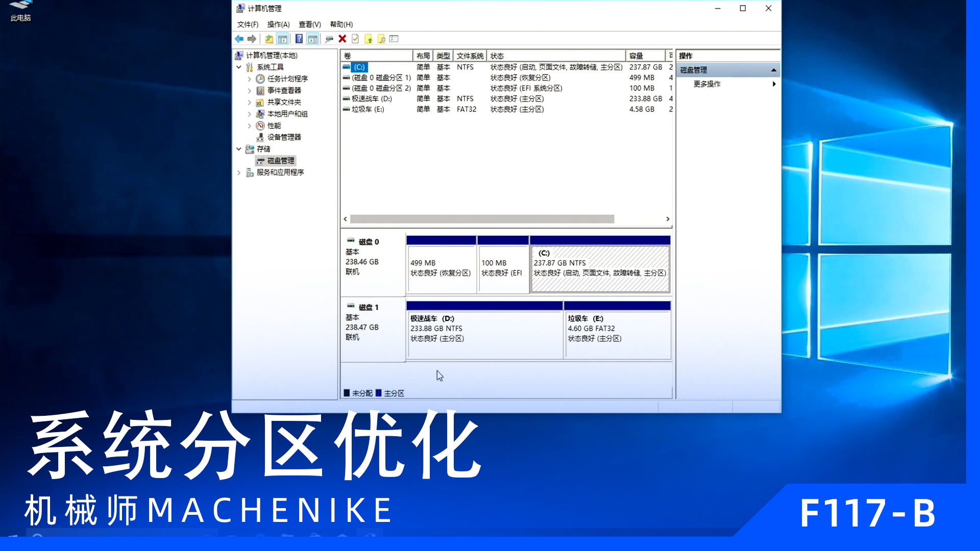Expand the 本地用户和组 node arrow
This screenshot has width=980, height=551.
pyautogui.click(x=249, y=114)
